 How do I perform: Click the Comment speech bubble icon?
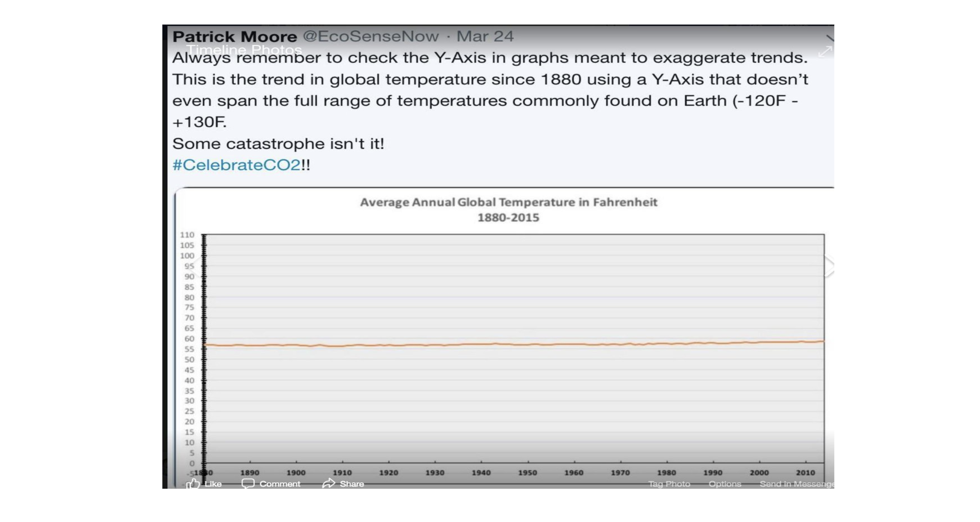coord(248,484)
